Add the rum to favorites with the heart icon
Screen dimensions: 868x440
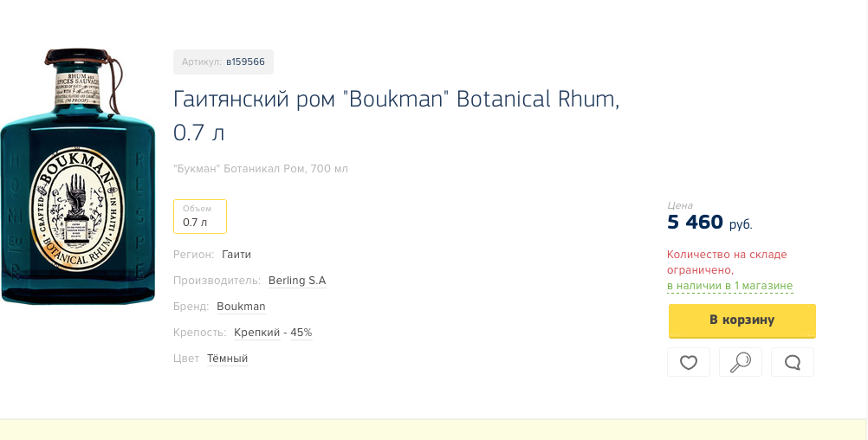(688, 362)
